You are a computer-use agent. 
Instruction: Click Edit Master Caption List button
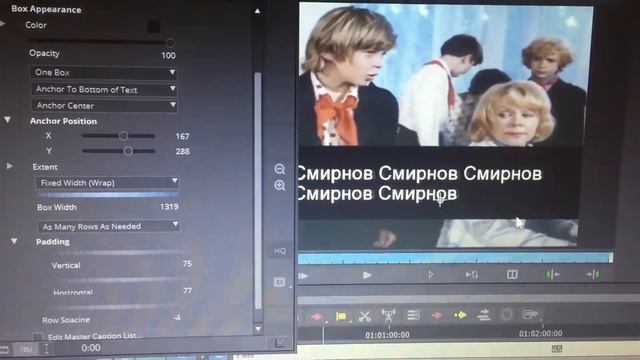click(x=95, y=336)
